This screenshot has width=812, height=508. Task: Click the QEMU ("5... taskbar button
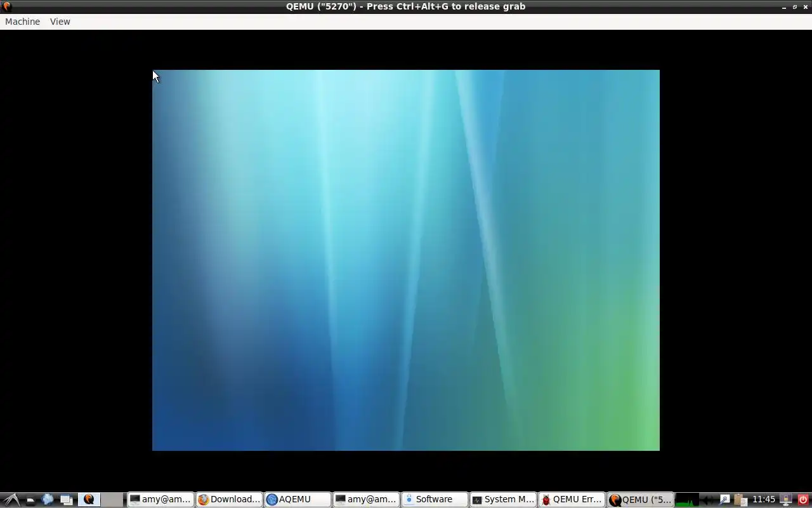click(640, 500)
